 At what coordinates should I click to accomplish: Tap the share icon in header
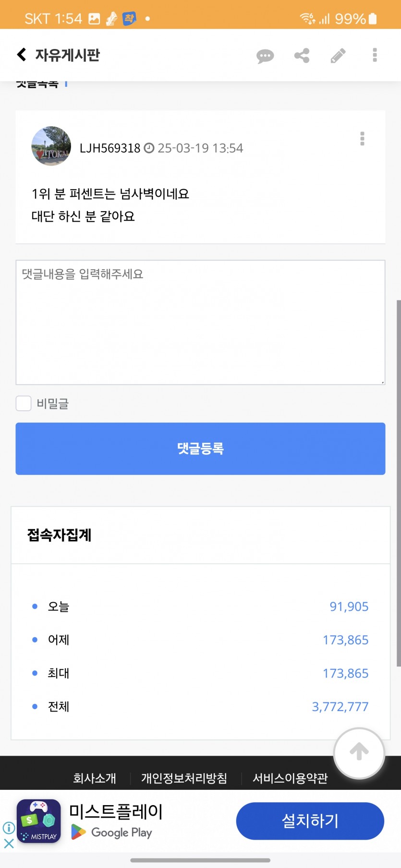[302, 56]
